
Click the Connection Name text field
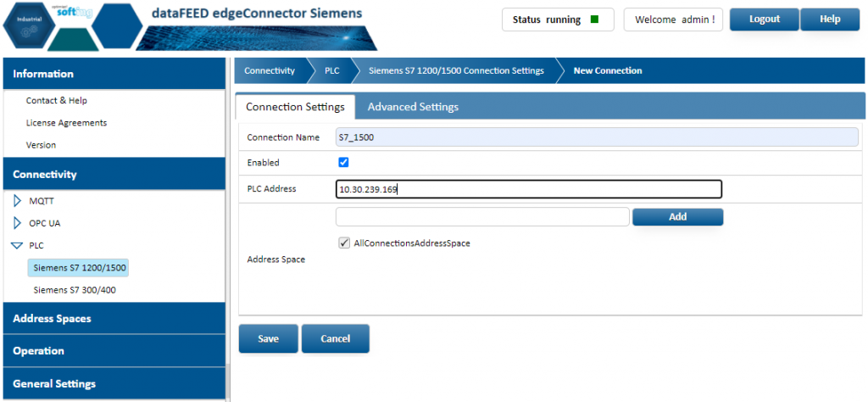(x=597, y=137)
